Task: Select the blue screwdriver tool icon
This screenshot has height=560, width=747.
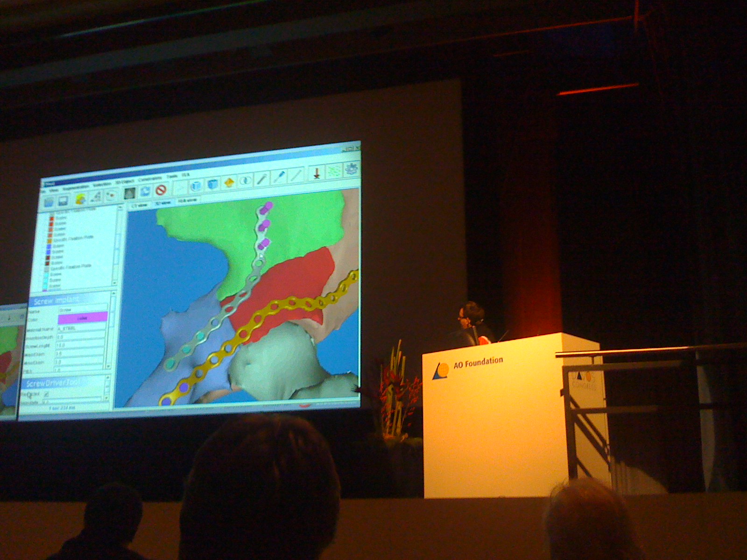Action: coord(279,177)
